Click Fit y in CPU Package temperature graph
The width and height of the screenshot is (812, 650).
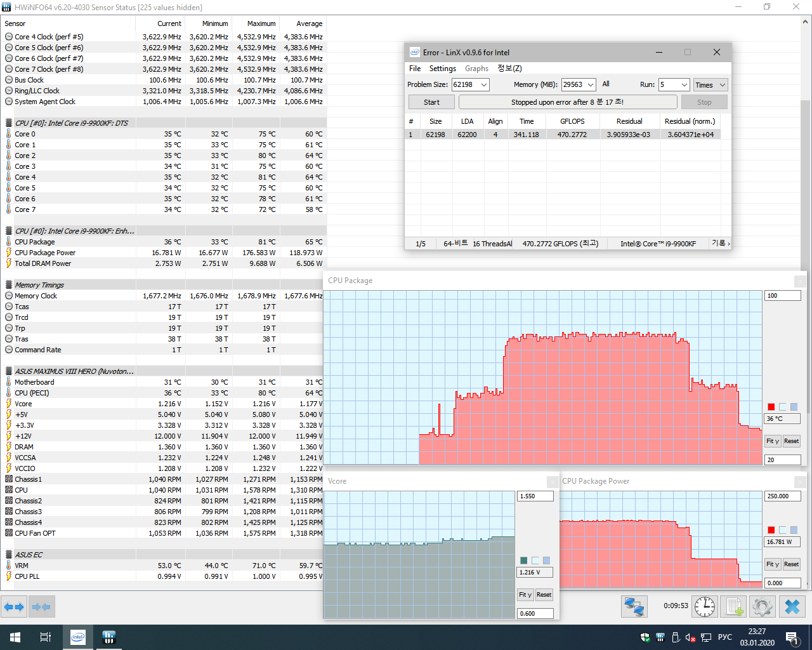(x=773, y=441)
